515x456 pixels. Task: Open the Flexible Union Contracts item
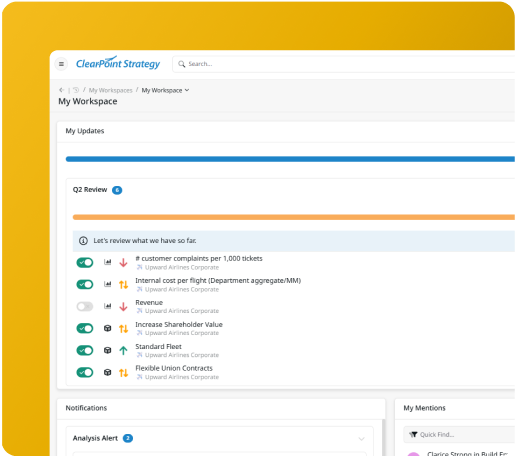coord(174,368)
